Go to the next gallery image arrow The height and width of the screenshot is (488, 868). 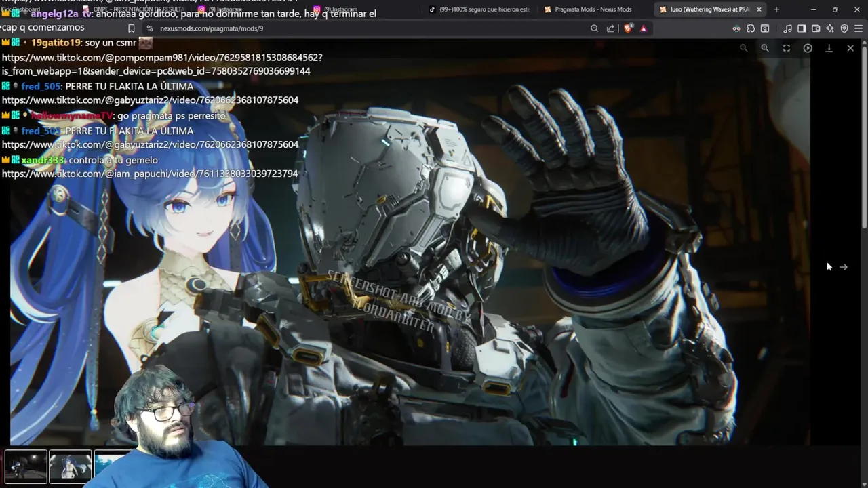coord(844,267)
